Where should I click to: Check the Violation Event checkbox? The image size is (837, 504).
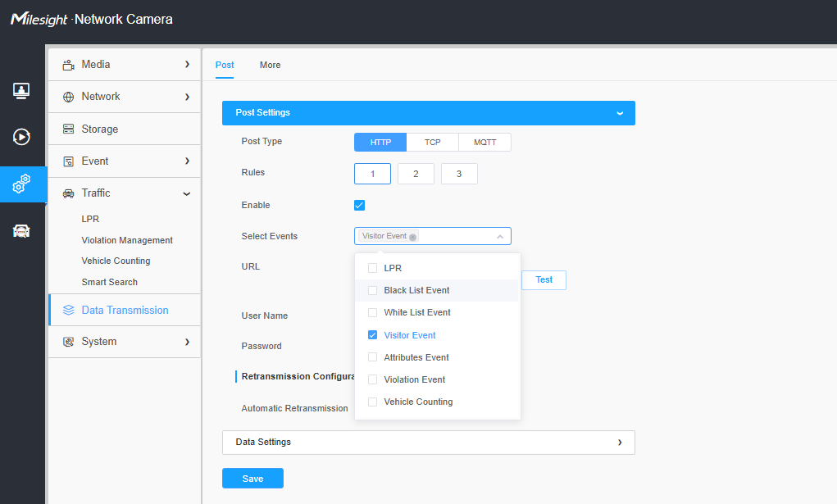click(373, 379)
